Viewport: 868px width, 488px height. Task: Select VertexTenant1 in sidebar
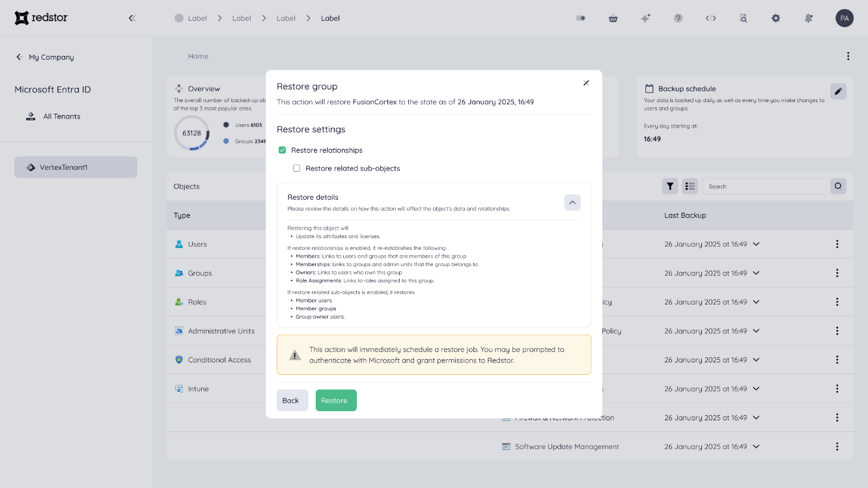point(76,167)
